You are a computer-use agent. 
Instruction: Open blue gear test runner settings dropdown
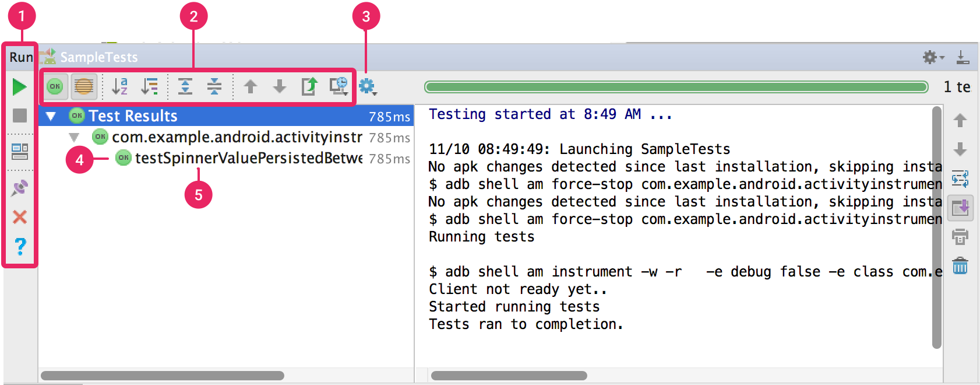(x=367, y=86)
